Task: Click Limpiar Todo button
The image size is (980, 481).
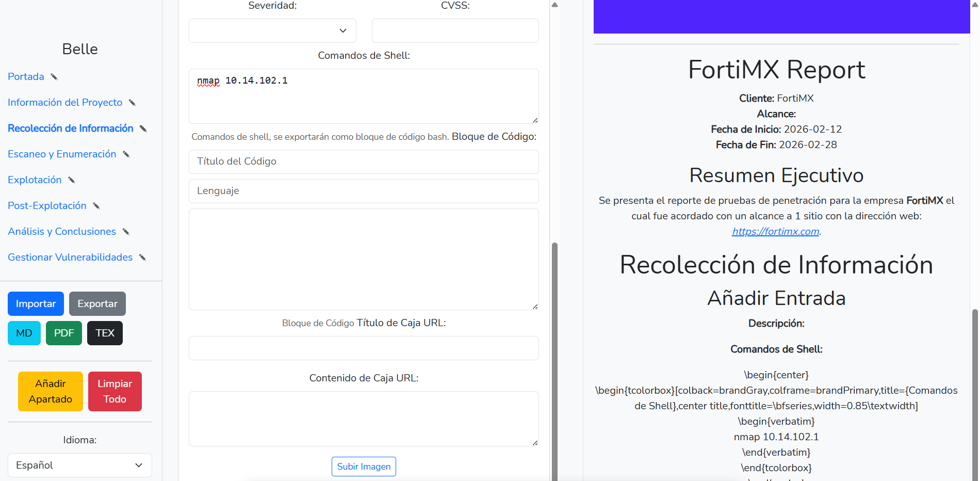Action: coord(115,391)
